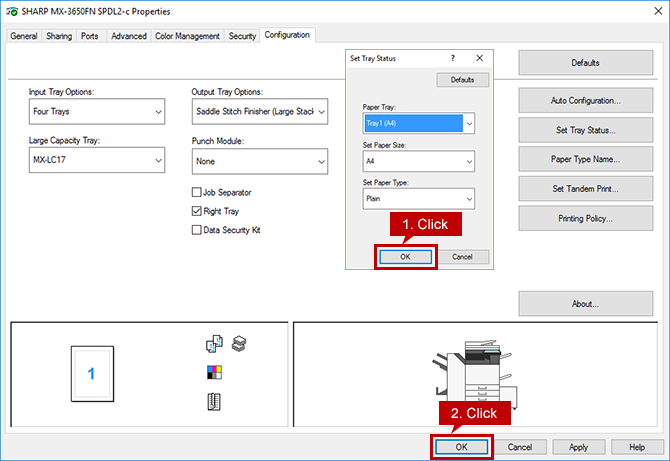This screenshot has width=670, height=461.
Task: Switch to the Advanced tab
Action: click(x=129, y=36)
